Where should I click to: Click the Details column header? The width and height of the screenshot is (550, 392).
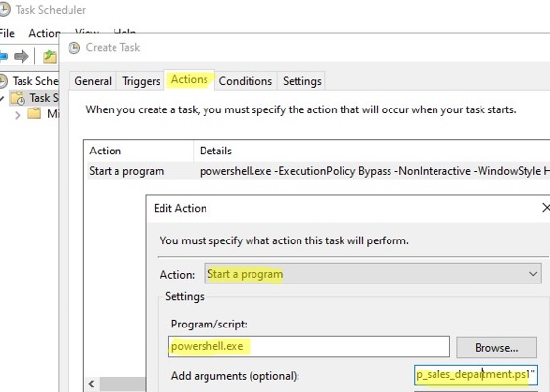[x=372, y=151]
